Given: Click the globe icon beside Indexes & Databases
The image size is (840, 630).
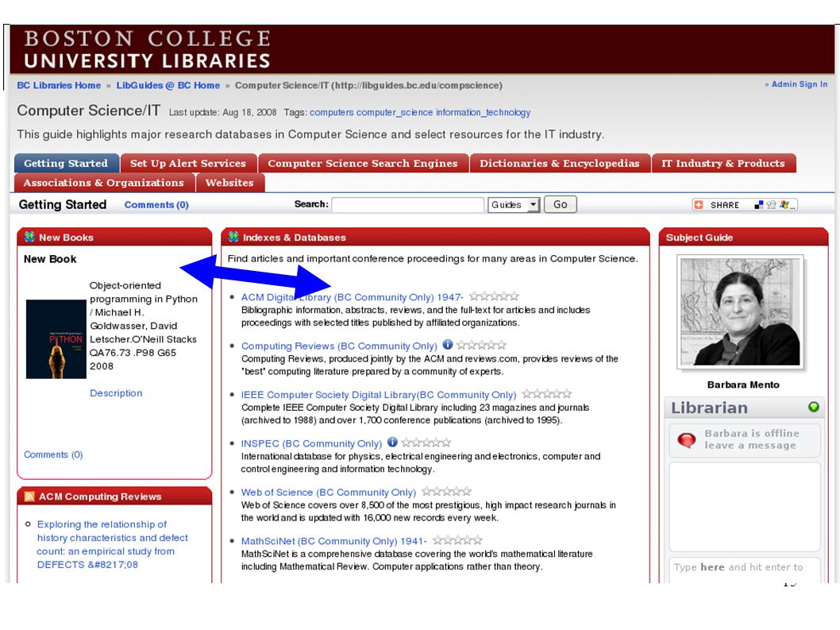Looking at the screenshot, I should [x=233, y=237].
